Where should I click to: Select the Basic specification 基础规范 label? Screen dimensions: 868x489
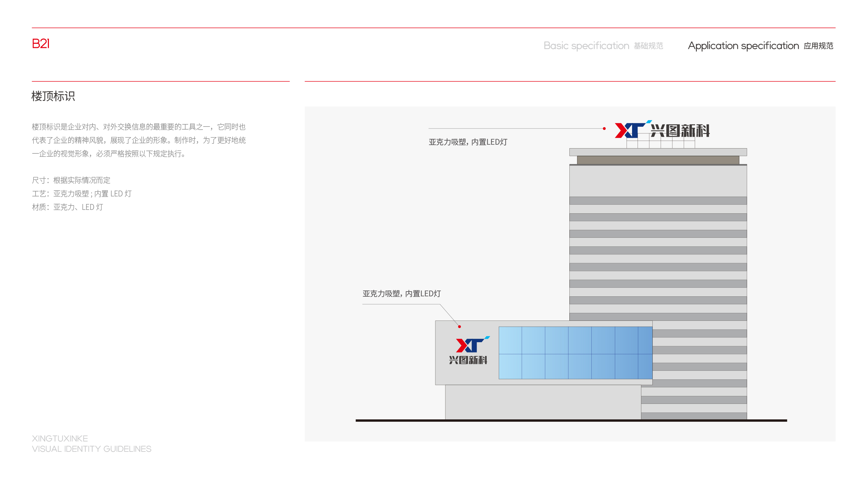[603, 46]
